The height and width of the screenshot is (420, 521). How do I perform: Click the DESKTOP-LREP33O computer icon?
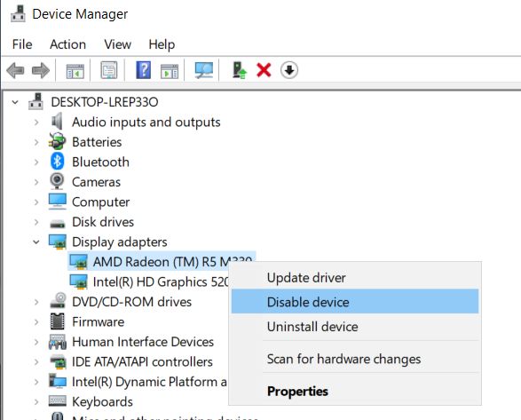point(36,101)
